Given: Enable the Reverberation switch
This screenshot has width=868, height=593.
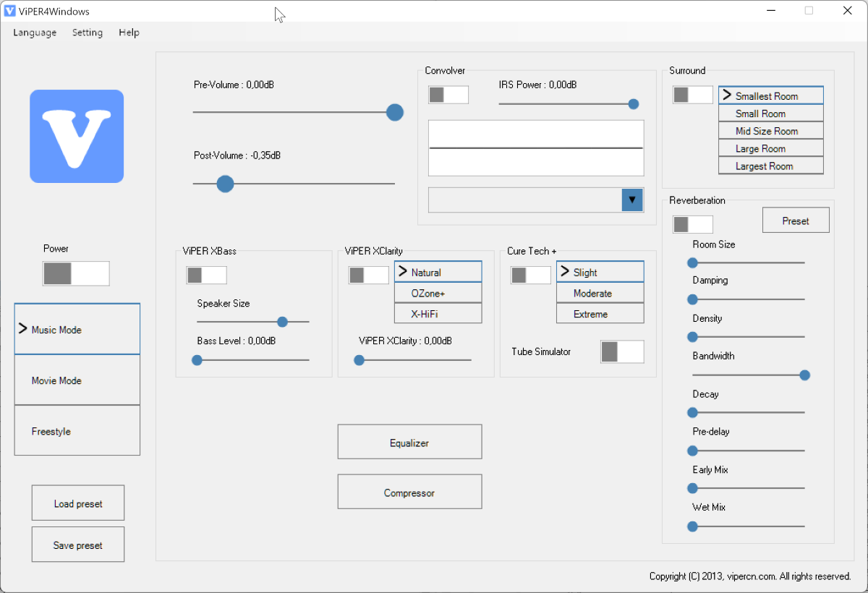Looking at the screenshot, I should pos(692,224).
